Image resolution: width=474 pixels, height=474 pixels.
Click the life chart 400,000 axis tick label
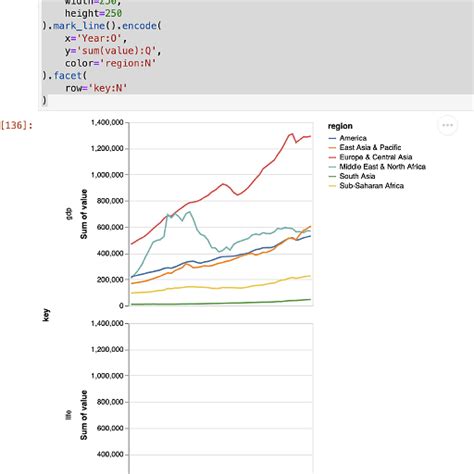click(110, 455)
